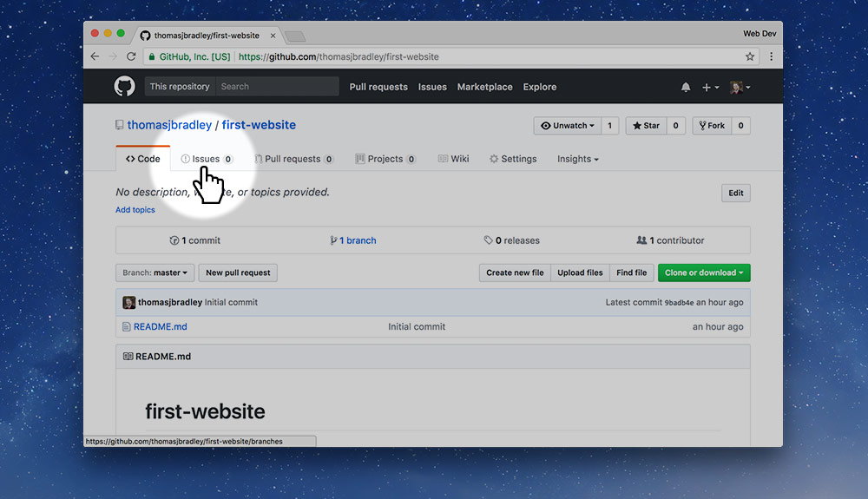
Task: View the 1 branch list
Action: [353, 240]
